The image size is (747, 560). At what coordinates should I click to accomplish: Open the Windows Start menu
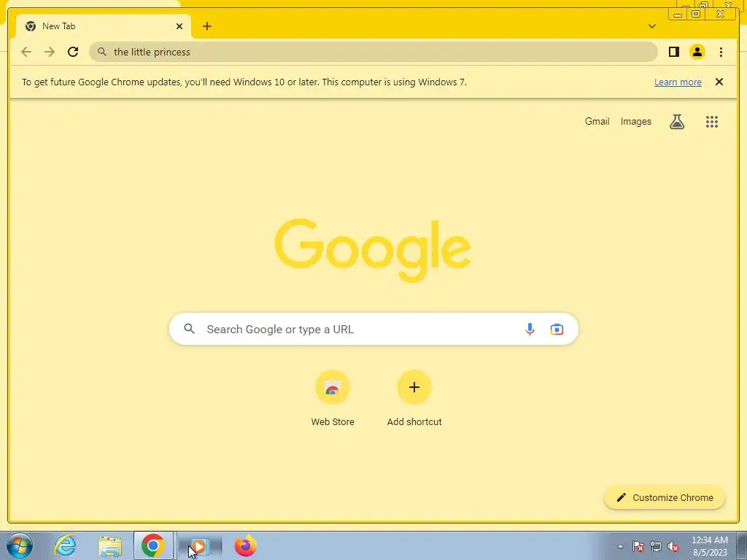(x=20, y=545)
